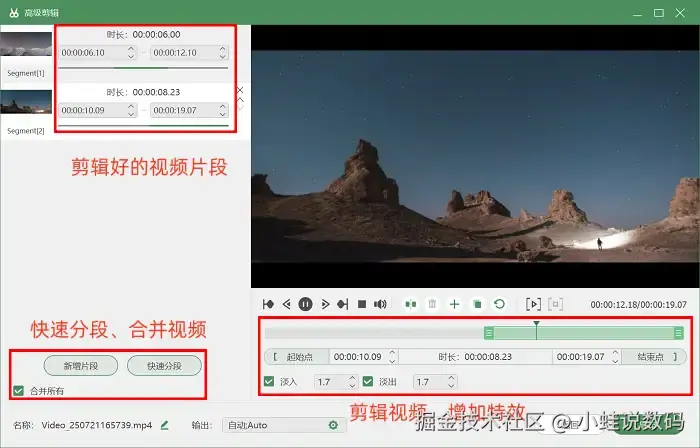This screenshot has width=700, height=448.
Task: Increase Segment[2] list start time 00:00:10.09
Action: click(131, 107)
